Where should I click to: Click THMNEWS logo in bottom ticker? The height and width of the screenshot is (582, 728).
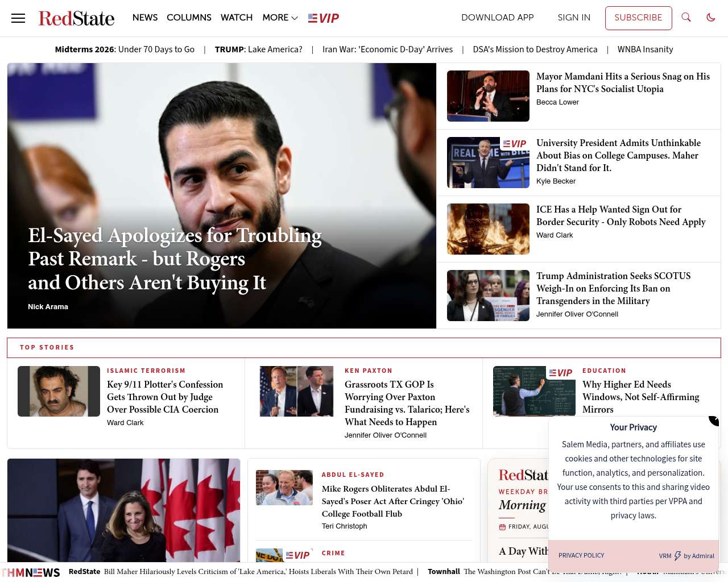[x=31, y=572]
